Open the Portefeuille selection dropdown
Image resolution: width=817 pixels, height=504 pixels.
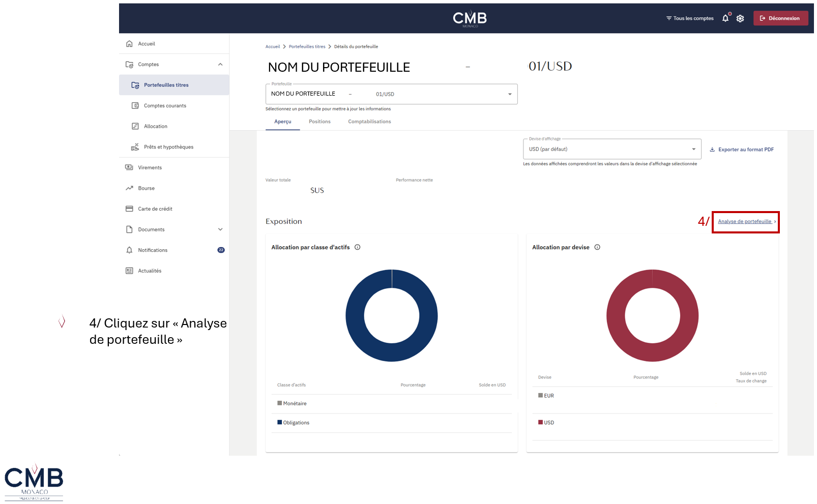point(391,94)
